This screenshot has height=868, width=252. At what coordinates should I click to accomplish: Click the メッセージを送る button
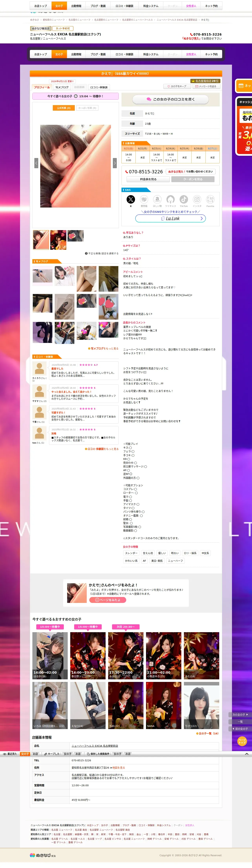pyautogui.click(x=206, y=86)
